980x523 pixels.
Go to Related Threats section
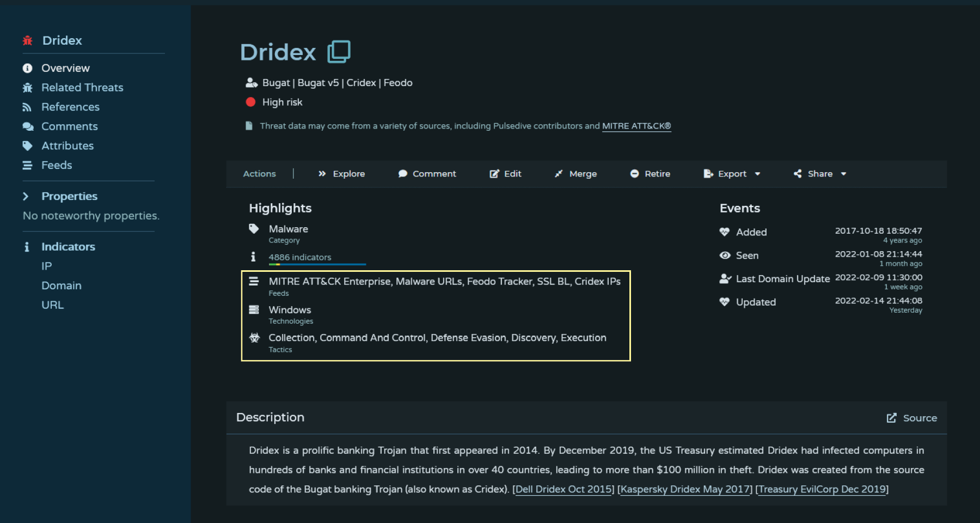(82, 88)
